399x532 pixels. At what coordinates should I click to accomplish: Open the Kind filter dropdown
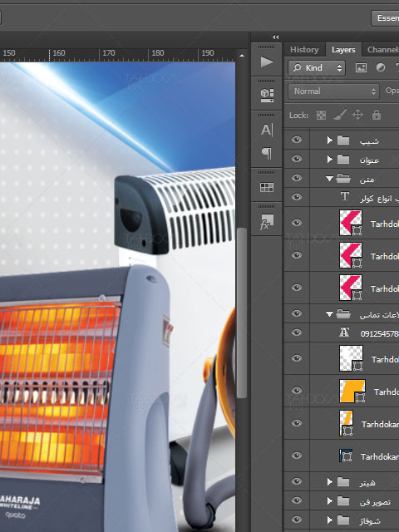317,68
